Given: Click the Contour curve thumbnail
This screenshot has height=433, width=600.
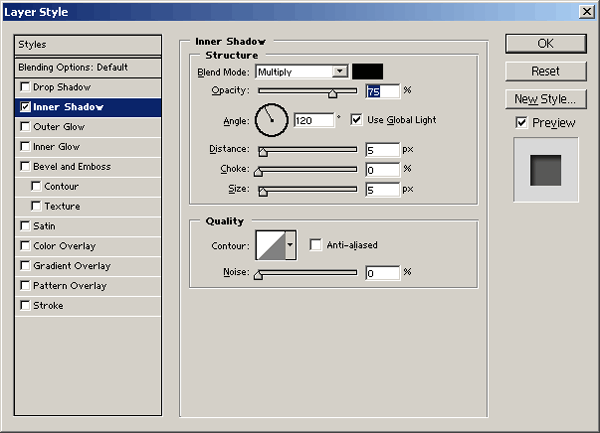Looking at the screenshot, I should click(271, 245).
